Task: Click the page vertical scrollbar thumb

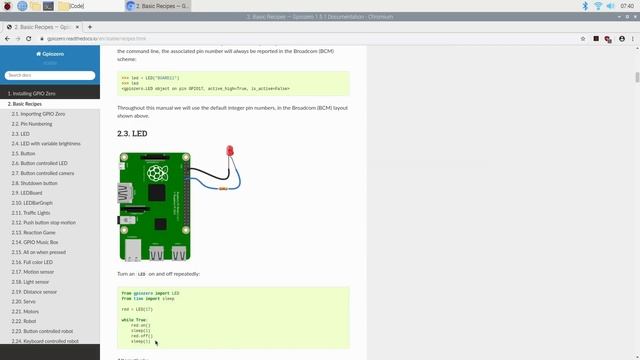Action: [637, 77]
